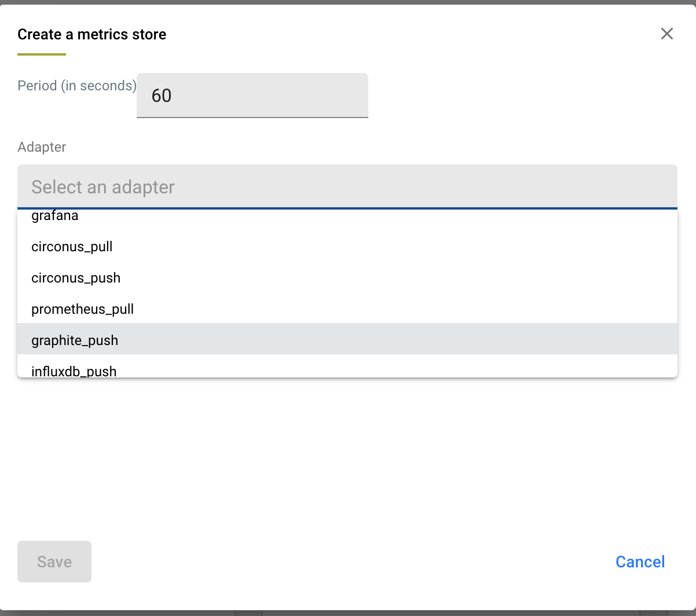Click the blue underline of the Adapter field

[347, 208]
